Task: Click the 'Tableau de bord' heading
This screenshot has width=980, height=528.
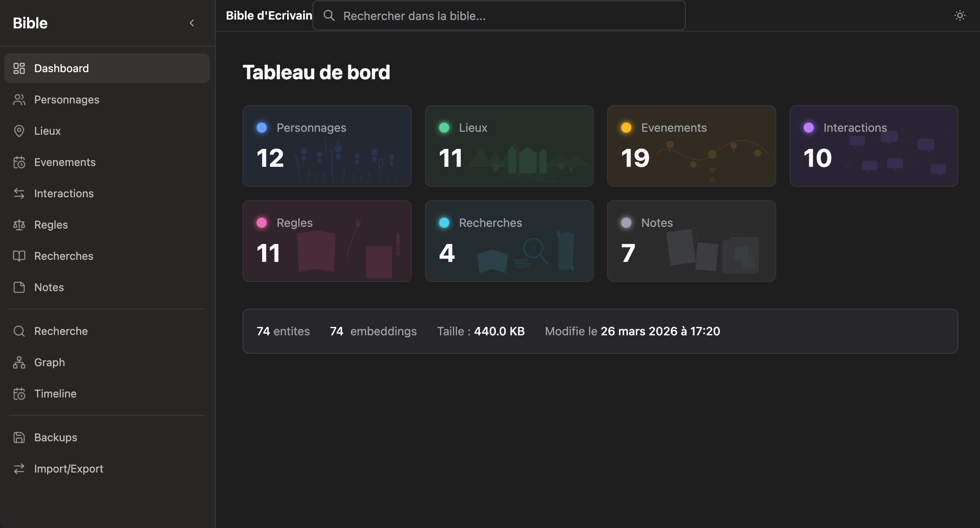Action: [316, 72]
